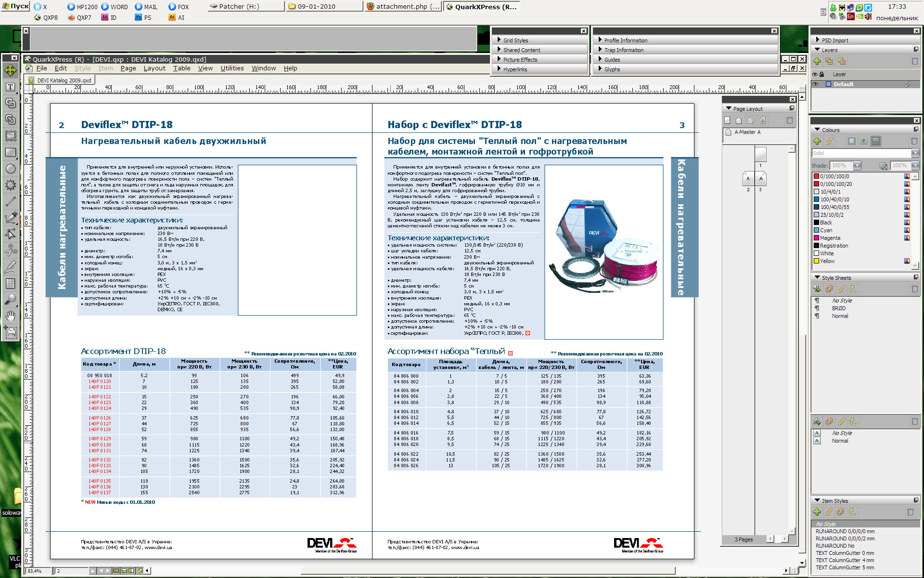This screenshot has height=578, width=924.
Task: Click the New Style Sheet icon
Action: click(x=817, y=289)
